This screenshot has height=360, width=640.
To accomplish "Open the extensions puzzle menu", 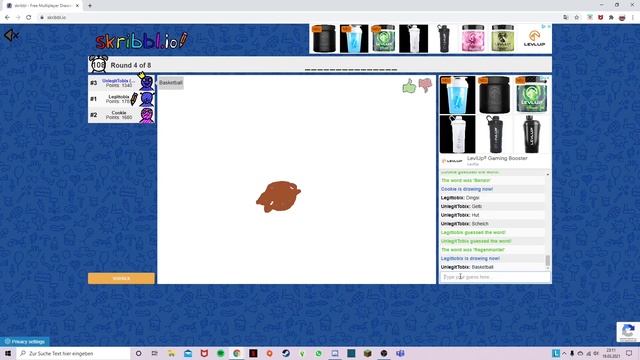I will (611, 17).
